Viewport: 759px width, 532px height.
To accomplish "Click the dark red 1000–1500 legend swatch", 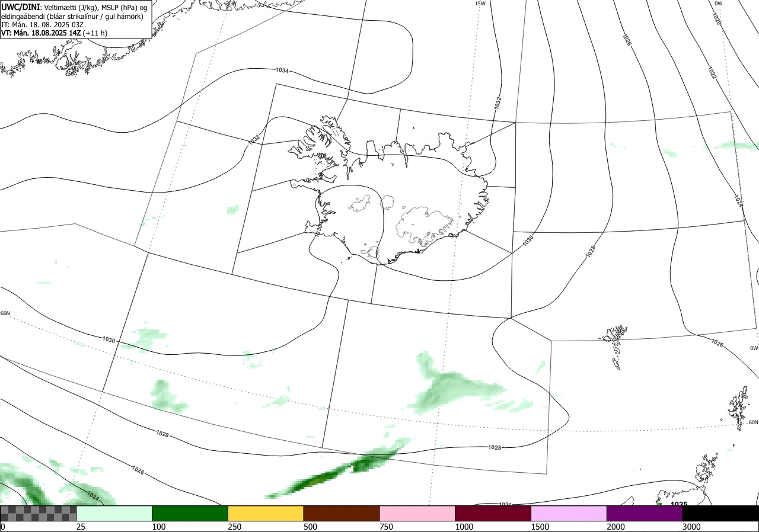I will [493, 513].
